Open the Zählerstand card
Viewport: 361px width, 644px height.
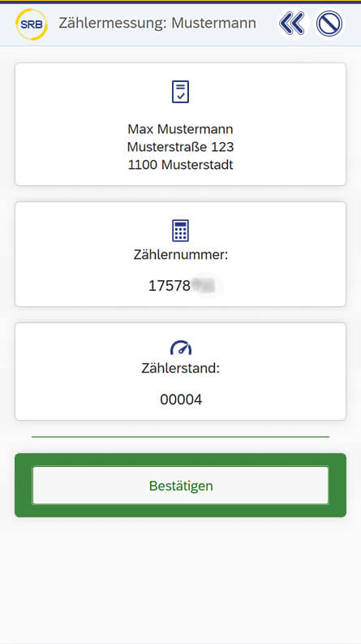(180, 371)
